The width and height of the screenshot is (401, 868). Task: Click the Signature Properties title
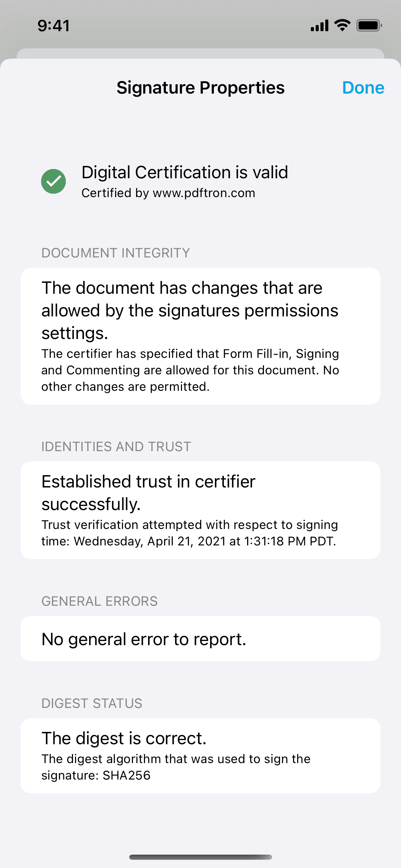tap(200, 88)
